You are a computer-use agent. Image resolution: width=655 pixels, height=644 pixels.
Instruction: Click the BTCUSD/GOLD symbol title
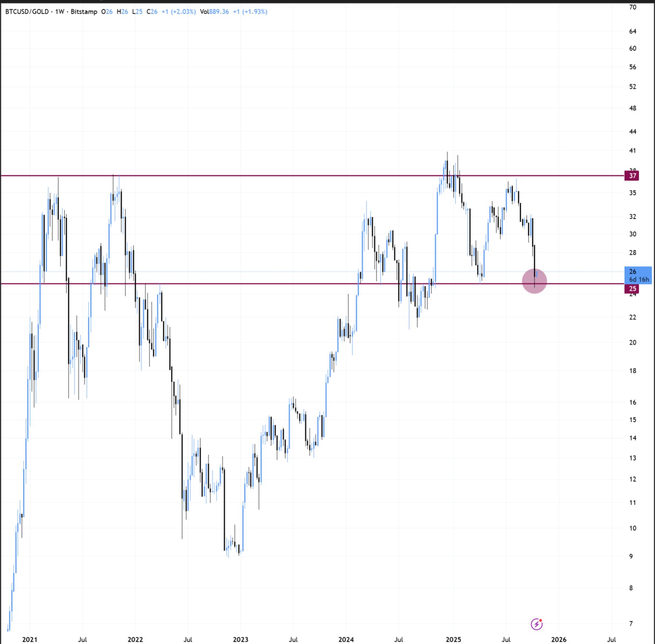[27, 12]
